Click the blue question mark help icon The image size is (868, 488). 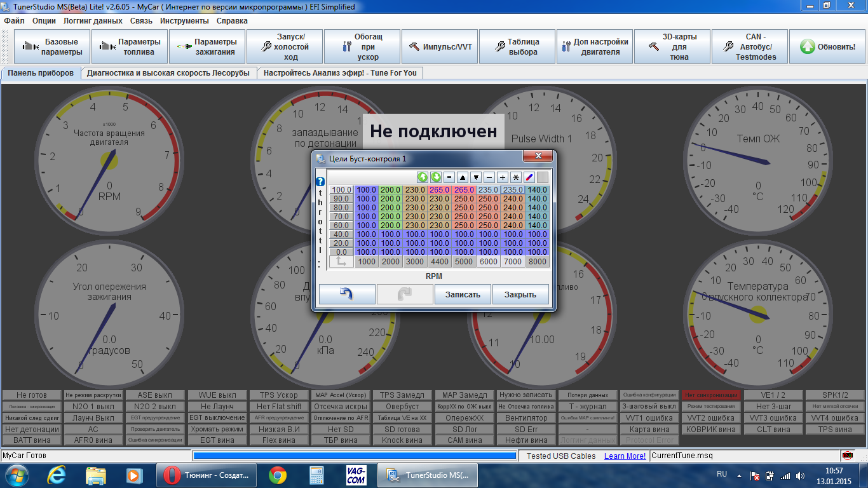coord(320,182)
